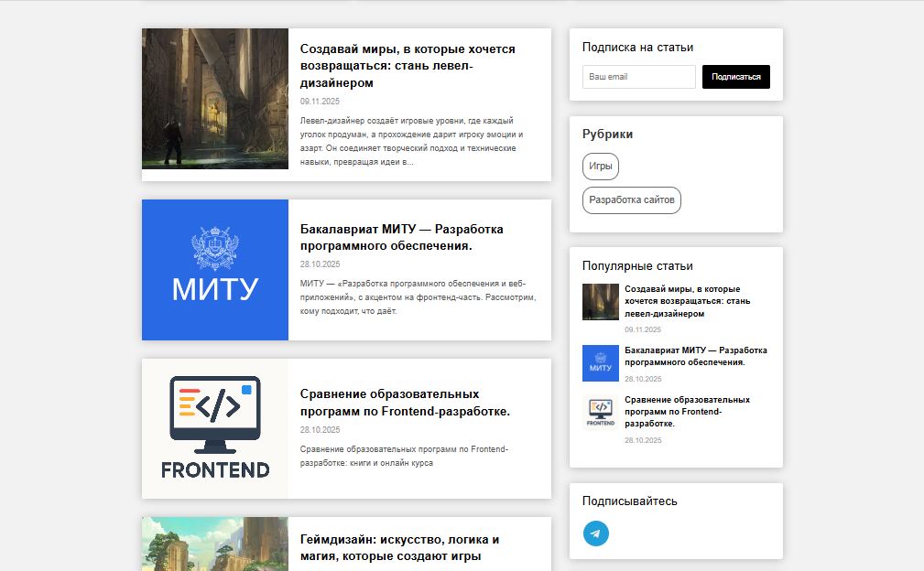
Task: Click the Рубрики heading
Action: click(607, 135)
